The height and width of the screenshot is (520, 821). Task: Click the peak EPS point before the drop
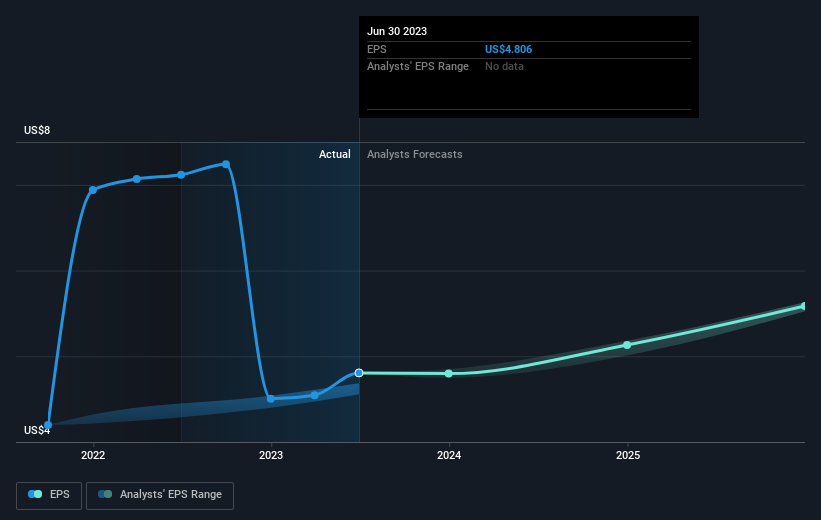click(226, 164)
